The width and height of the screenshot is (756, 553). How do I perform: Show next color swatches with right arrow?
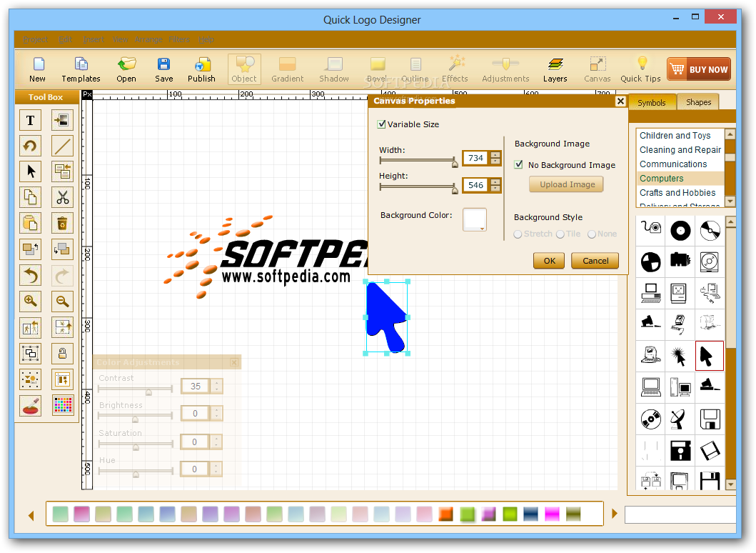615,514
